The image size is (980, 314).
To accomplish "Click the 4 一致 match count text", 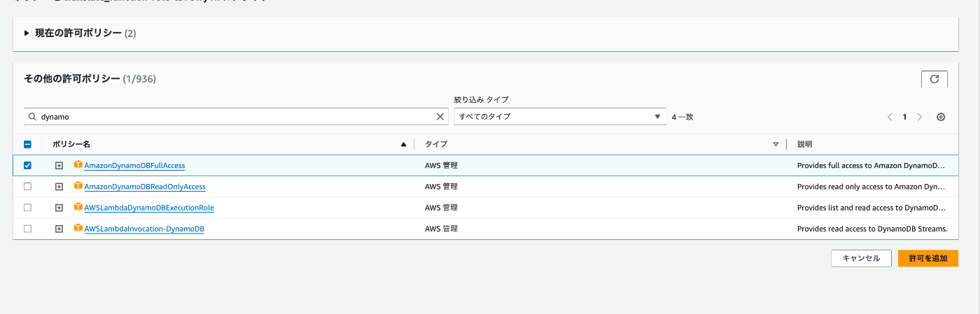I will (682, 117).
